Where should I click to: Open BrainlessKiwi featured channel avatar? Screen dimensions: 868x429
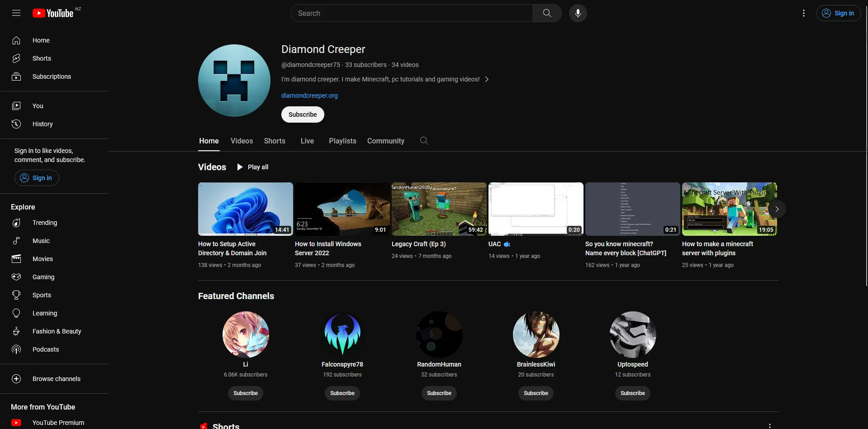pos(536,334)
